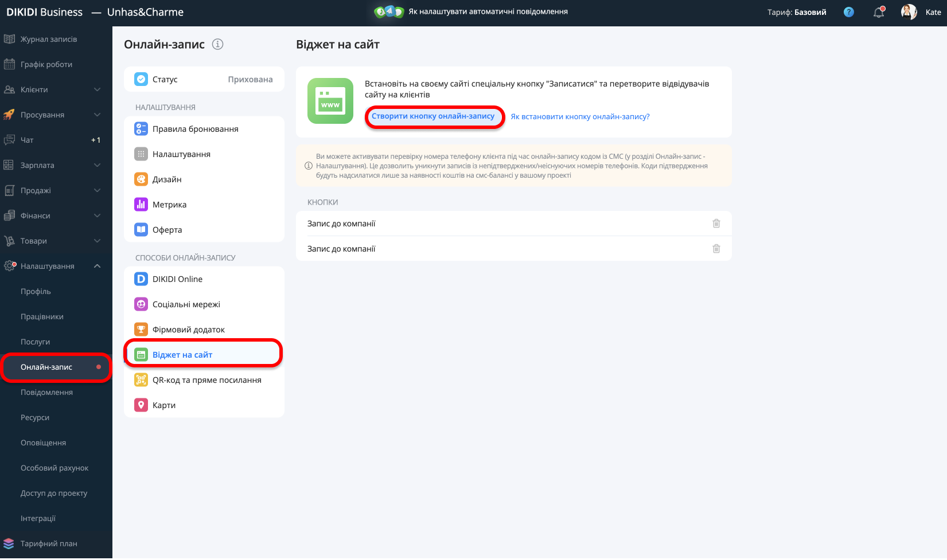The height and width of the screenshot is (560, 947).
Task: Open the blue help question mark icon
Action: (x=849, y=12)
